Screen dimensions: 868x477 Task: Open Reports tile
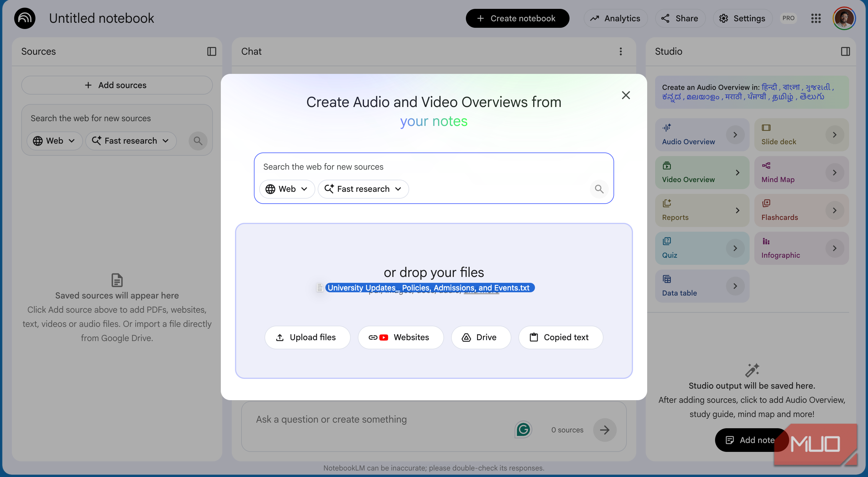click(702, 210)
